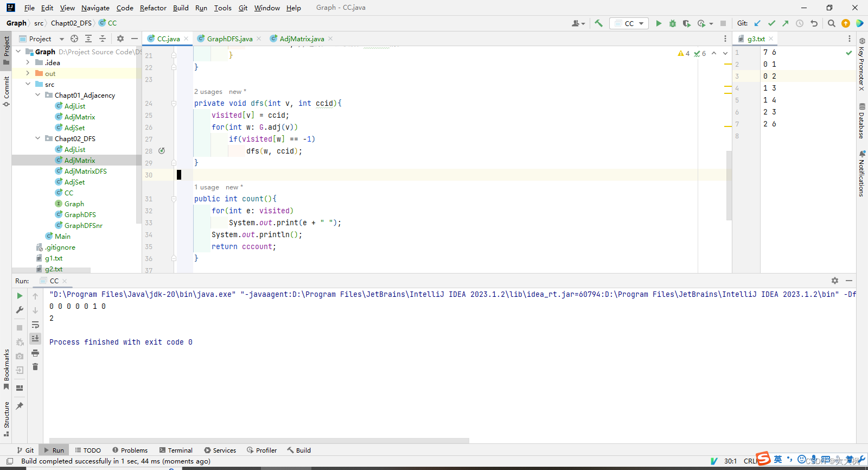Open IDE updates orange icon
Image resolution: width=868 pixels, height=470 pixels.
(x=846, y=23)
